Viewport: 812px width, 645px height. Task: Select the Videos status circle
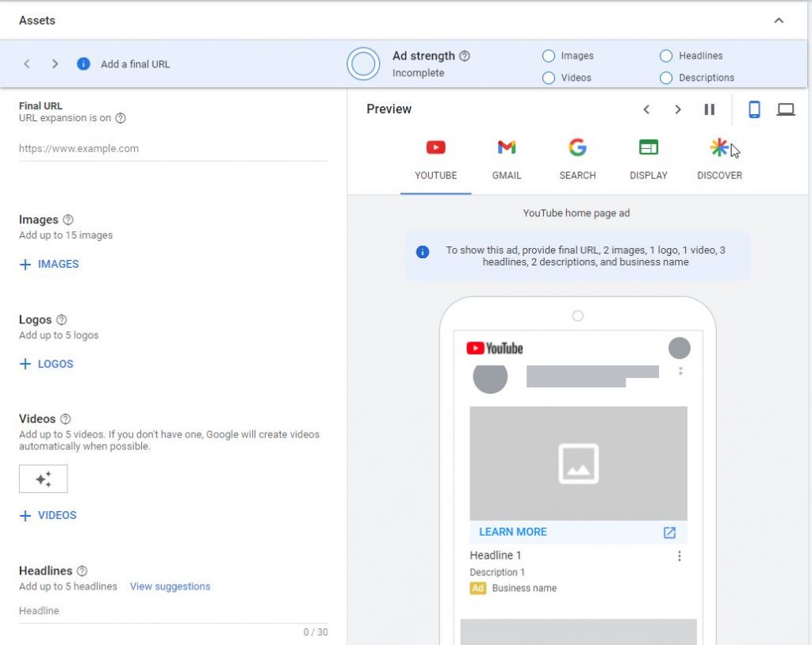(549, 78)
